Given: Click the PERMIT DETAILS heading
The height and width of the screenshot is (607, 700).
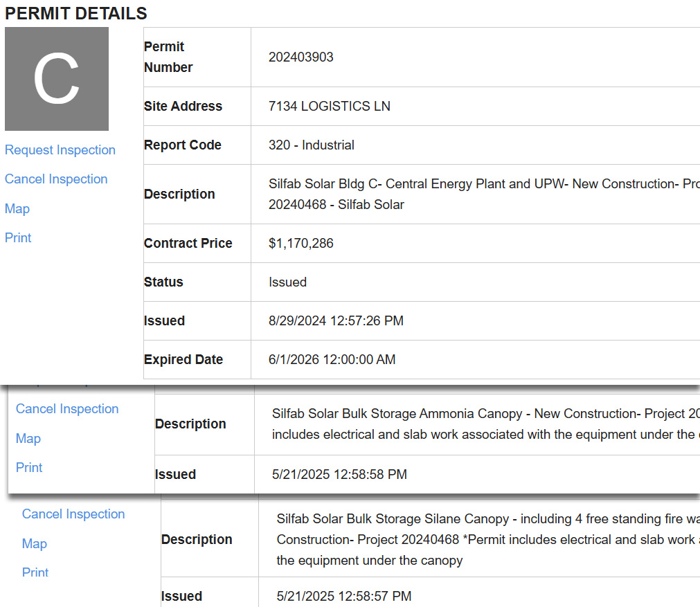Looking at the screenshot, I should [x=76, y=13].
